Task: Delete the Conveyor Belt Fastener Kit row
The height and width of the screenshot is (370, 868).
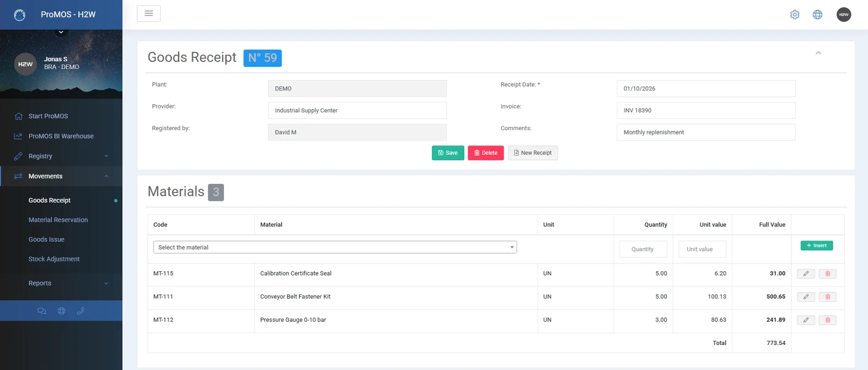Action: 828,297
